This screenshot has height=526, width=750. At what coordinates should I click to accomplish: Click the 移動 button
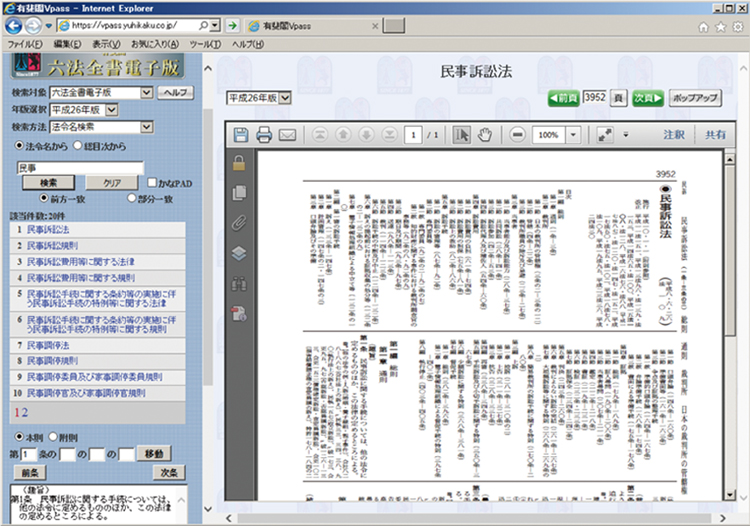(154, 454)
